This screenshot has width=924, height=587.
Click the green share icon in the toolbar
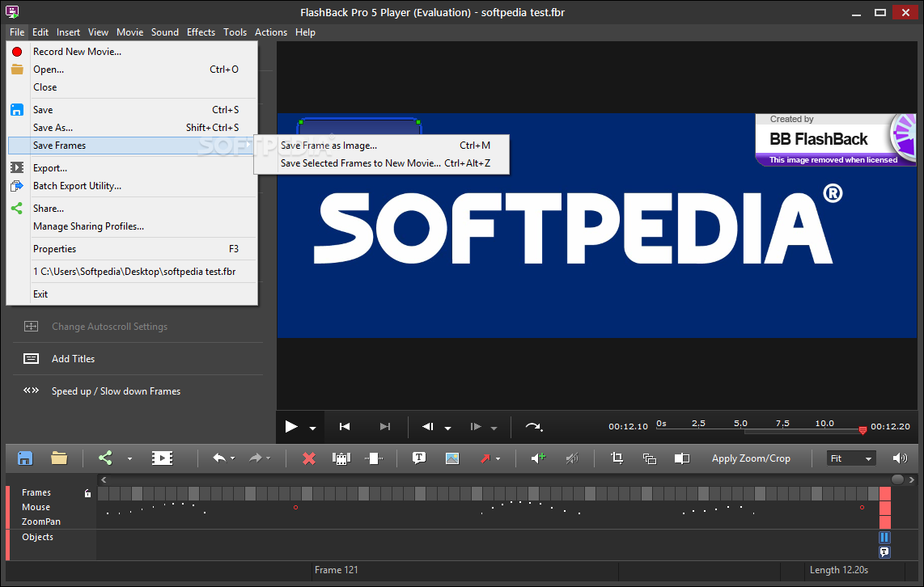coord(105,458)
